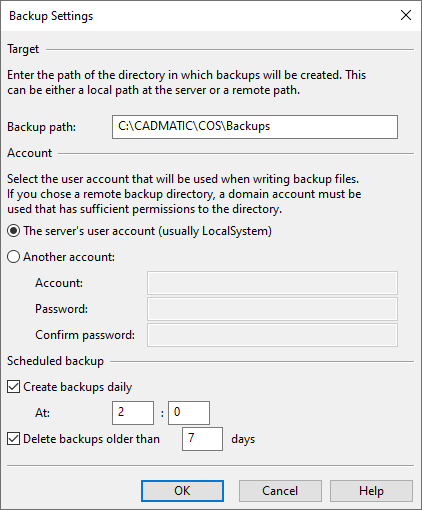Click the Account text field
422x510 pixels.
pos(272,283)
